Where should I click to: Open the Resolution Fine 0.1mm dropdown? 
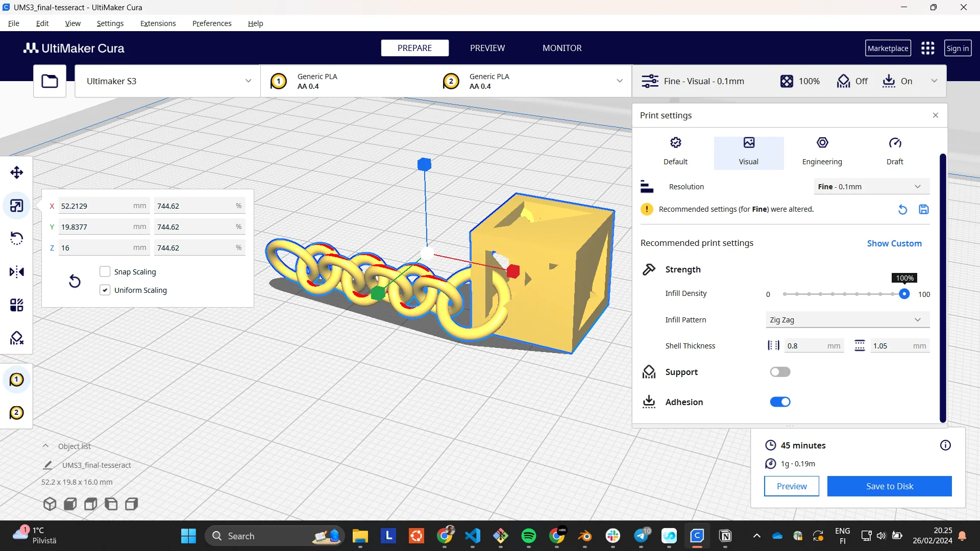(x=871, y=187)
